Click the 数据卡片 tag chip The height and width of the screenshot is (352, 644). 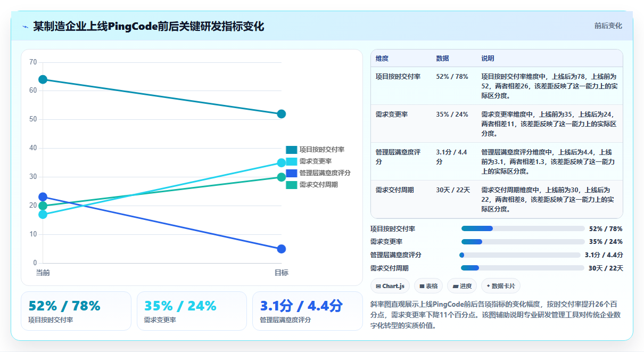(501, 286)
